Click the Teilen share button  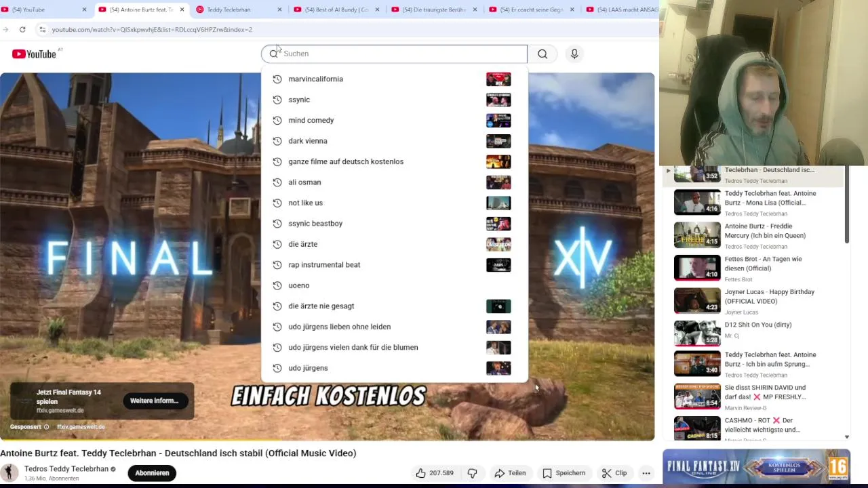coord(510,473)
